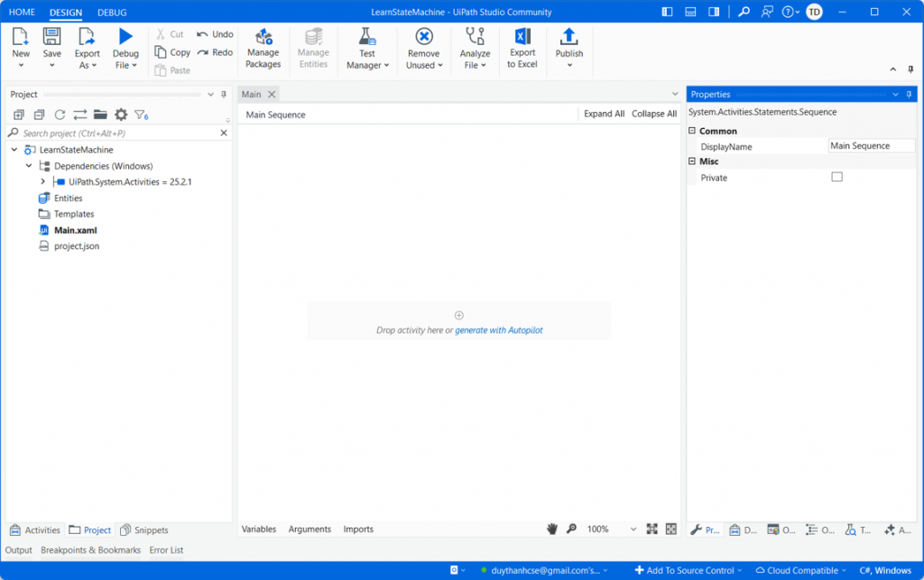Undo the last action

(x=215, y=34)
